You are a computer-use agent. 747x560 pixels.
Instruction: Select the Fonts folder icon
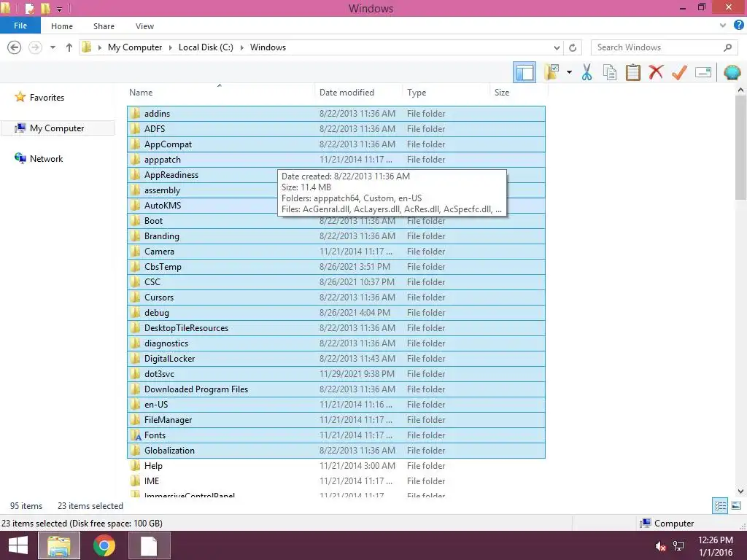pyautogui.click(x=136, y=435)
